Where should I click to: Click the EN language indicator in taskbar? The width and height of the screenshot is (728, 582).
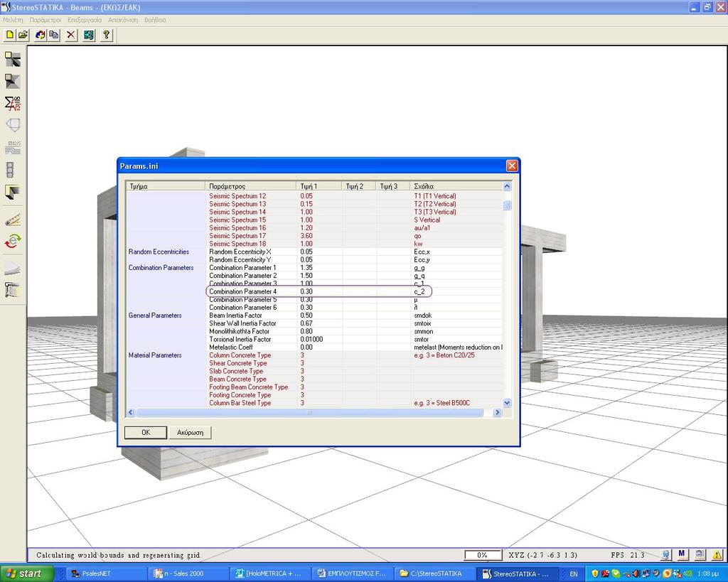pyautogui.click(x=574, y=573)
